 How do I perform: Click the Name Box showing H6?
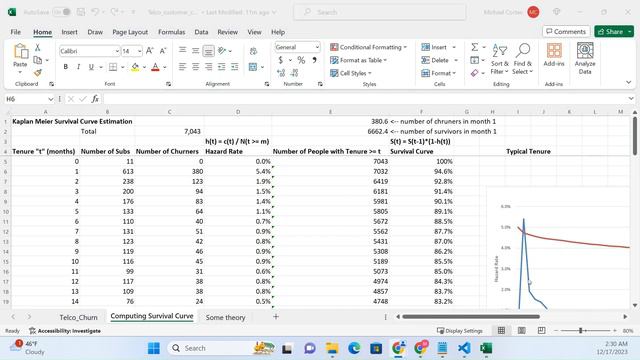pos(29,99)
